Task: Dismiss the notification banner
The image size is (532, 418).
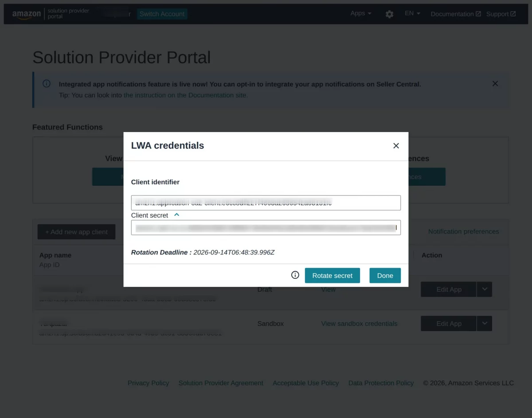Action: [495, 83]
